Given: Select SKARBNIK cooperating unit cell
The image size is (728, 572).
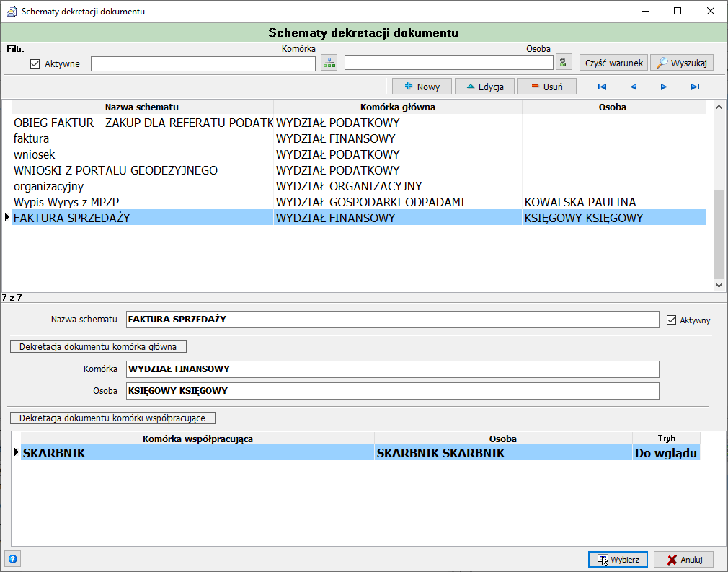Looking at the screenshot, I should [x=197, y=453].
